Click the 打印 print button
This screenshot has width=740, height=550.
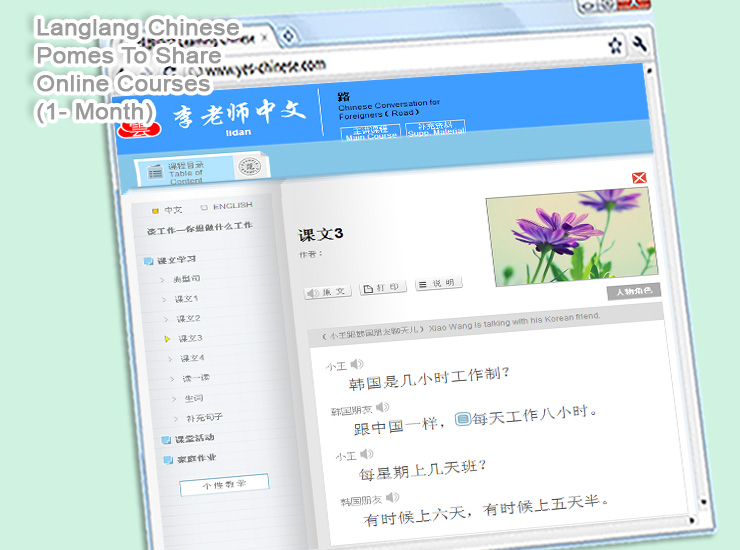pos(383,288)
